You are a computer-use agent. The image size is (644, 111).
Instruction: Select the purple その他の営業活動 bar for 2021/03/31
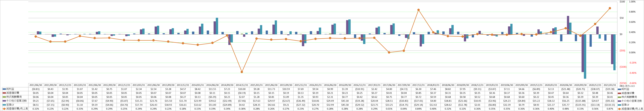[612, 49]
